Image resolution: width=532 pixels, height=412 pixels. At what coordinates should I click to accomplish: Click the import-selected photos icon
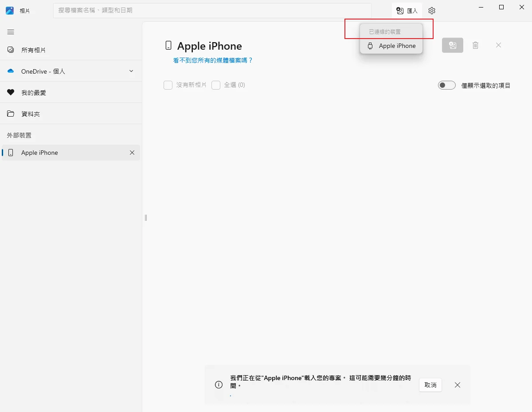452,45
